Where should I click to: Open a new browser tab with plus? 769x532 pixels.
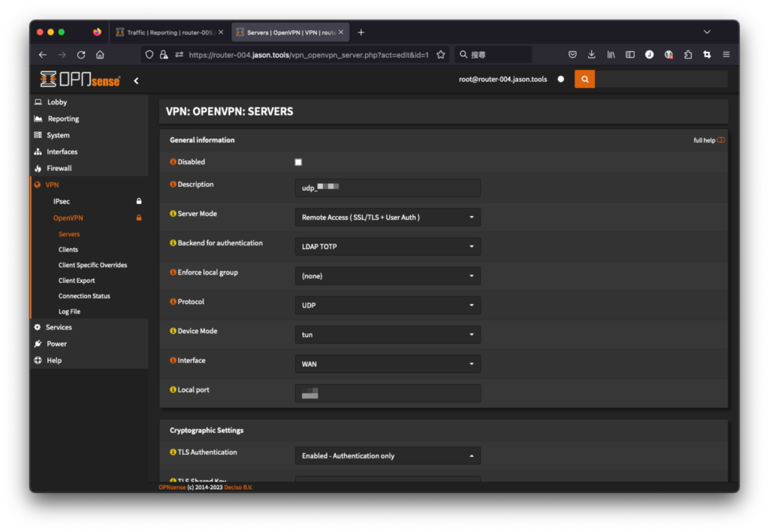pyautogui.click(x=361, y=32)
